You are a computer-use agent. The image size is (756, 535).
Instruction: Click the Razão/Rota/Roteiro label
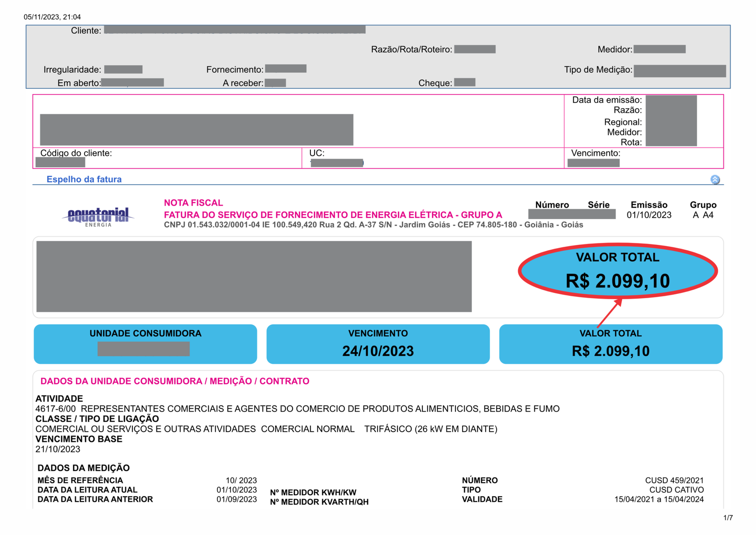[412, 50]
